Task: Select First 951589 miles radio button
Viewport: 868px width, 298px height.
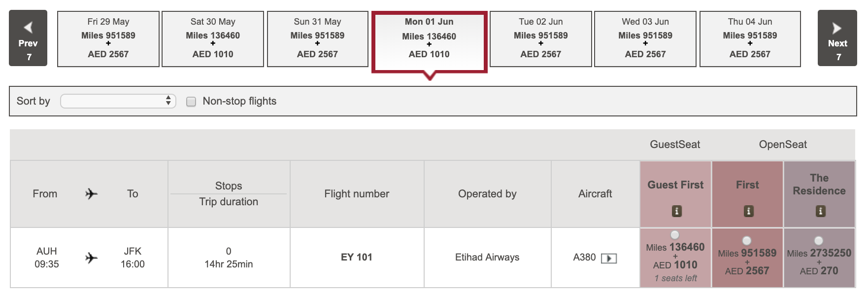Action: point(747,241)
